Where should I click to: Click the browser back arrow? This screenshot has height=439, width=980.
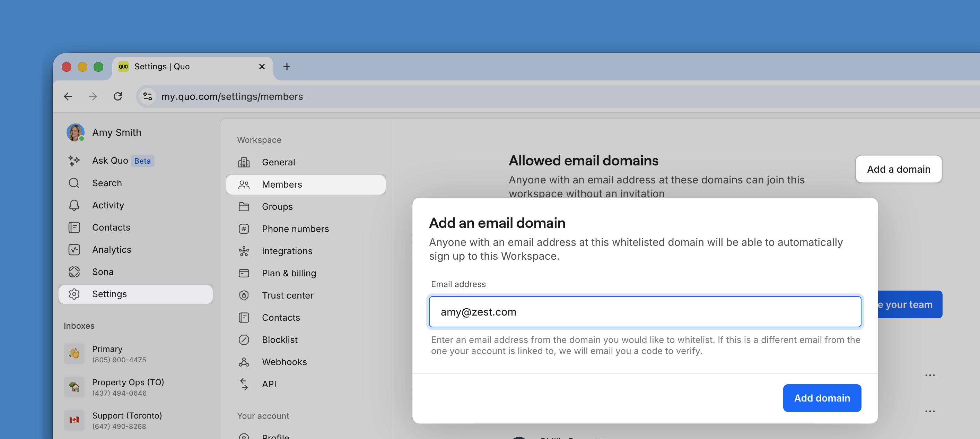click(x=68, y=96)
